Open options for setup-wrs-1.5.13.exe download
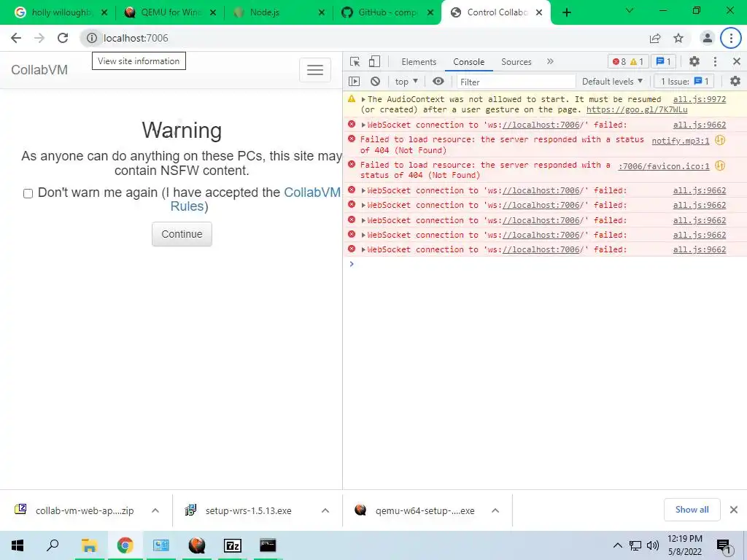Image resolution: width=747 pixels, height=560 pixels. (325, 510)
